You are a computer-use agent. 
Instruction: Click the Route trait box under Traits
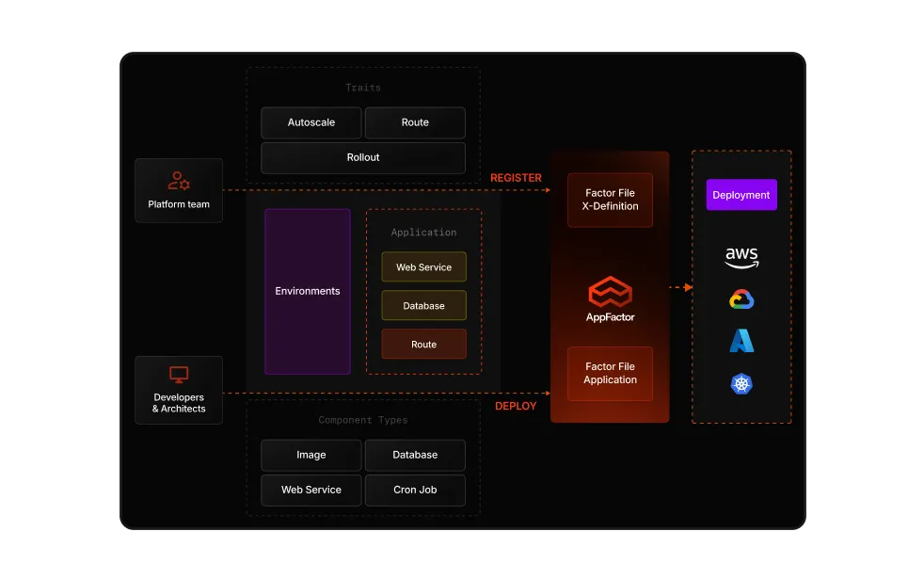pos(415,122)
